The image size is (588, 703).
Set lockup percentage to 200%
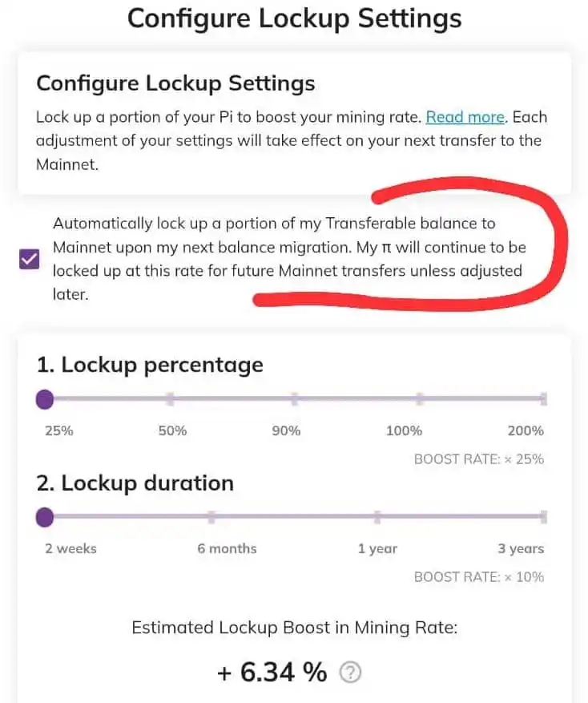click(x=544, y=398)
